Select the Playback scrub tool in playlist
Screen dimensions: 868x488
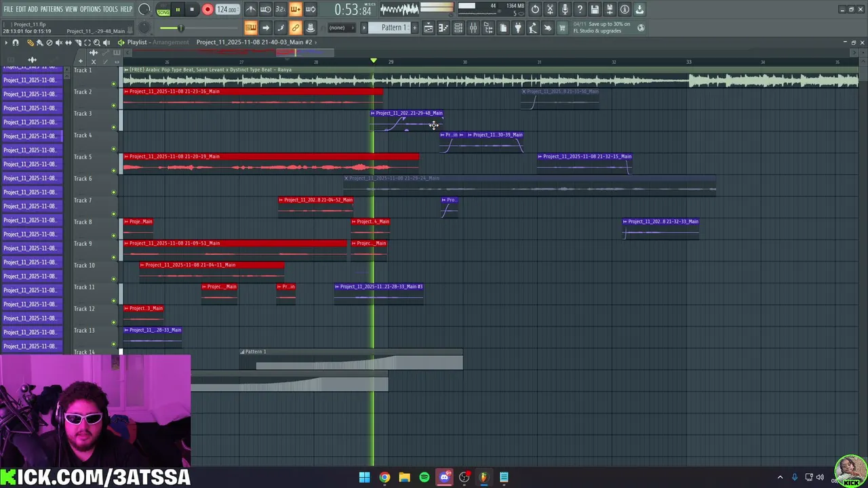[x=106, y=43]
